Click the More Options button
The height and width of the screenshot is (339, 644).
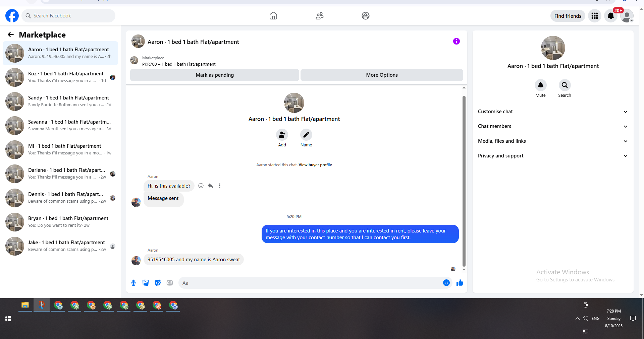pos(382,75)
